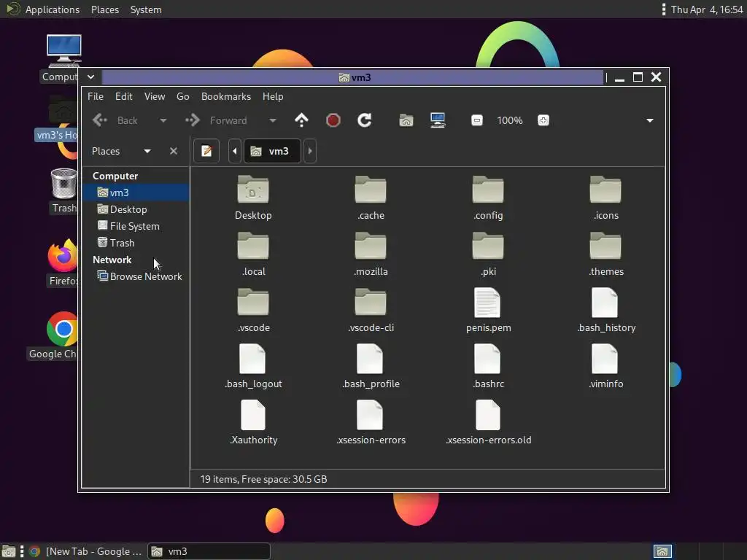Click the 100% zoom level label
747x560 pixels.
(x=510, y=120)
